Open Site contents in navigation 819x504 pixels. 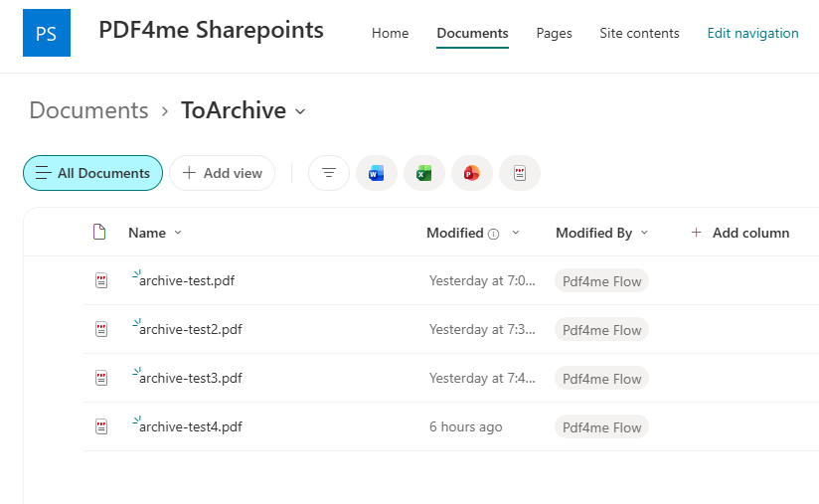coord(639,33)
